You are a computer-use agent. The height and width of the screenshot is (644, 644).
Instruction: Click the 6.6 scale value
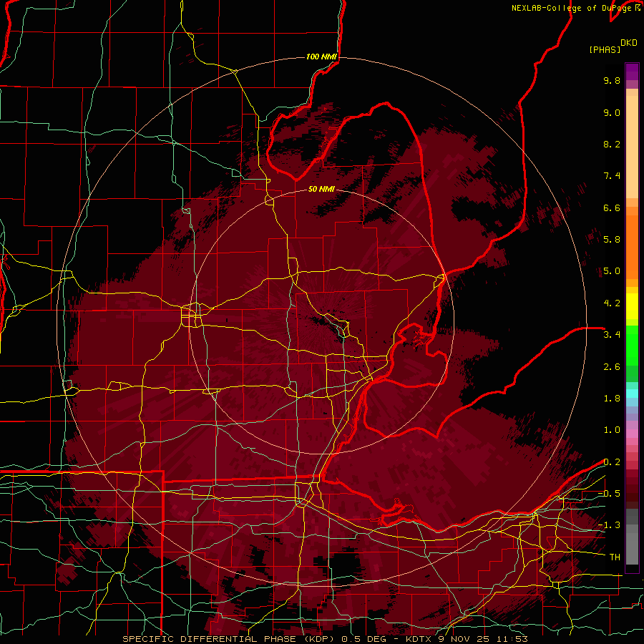[612, 208]
